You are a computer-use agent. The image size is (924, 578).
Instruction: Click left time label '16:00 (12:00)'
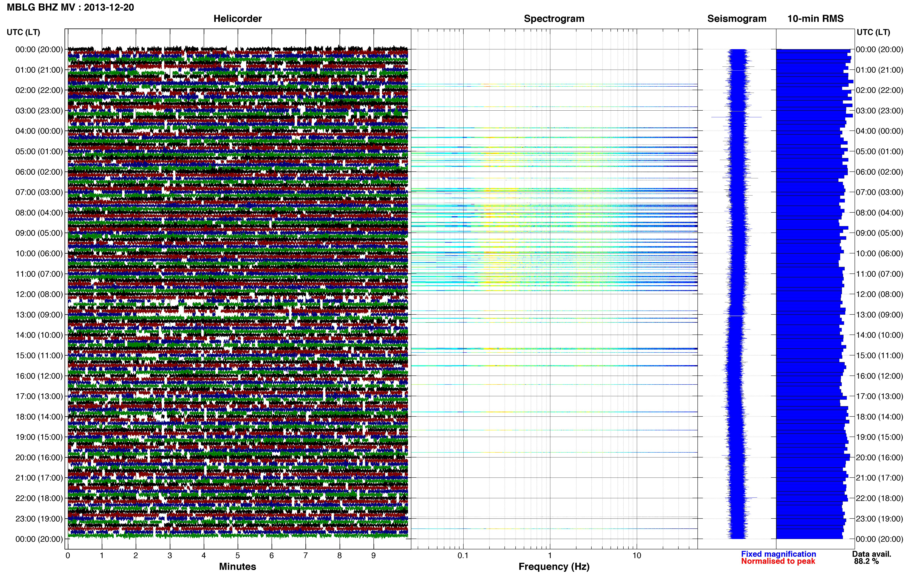click(x=39, y=376)
